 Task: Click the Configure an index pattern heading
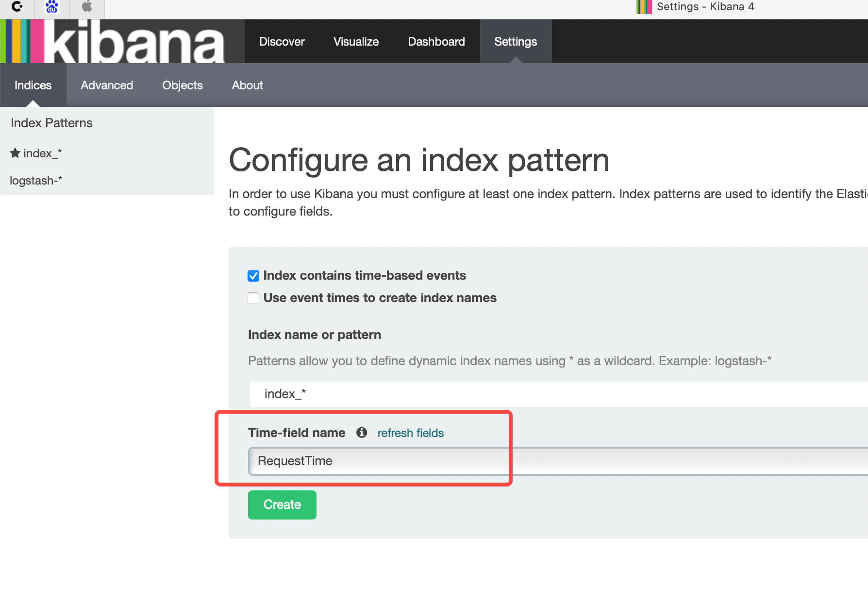pyautogui.click(x=419, y=160)
